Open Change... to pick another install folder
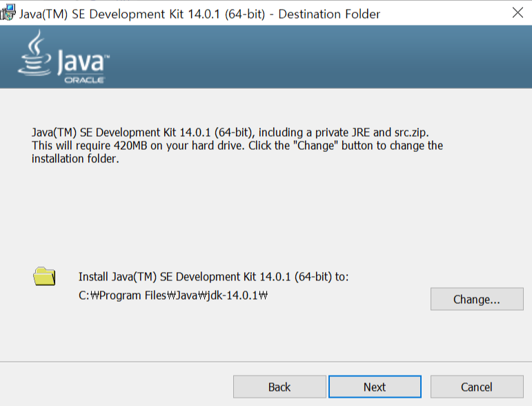532x406 pixels. (477, 299)
